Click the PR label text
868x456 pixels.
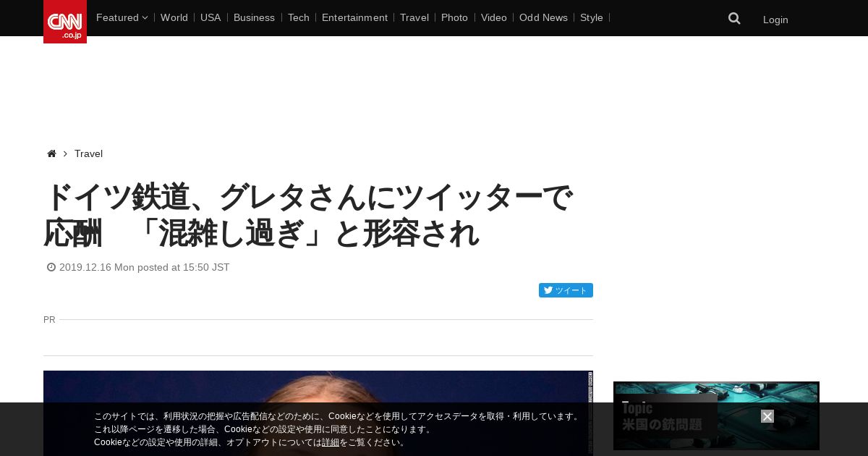point(49,319)
